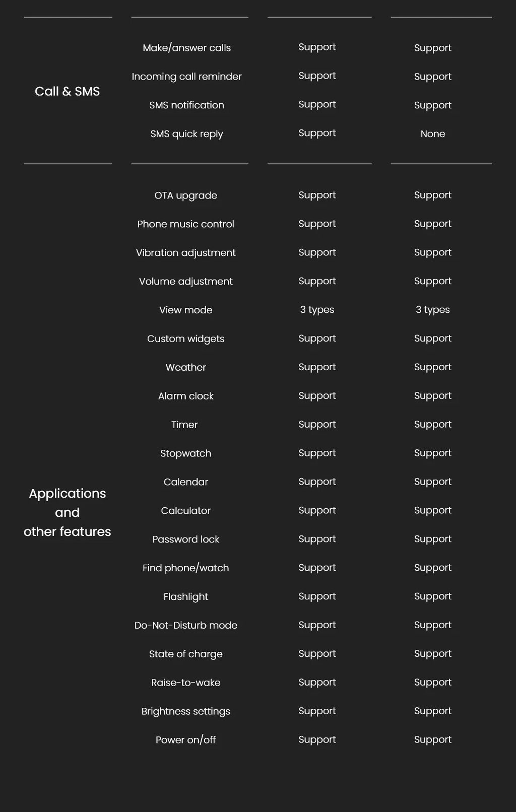Click the 'Do-Not-Disturb mode' feature text

click(x=185, y=626)
